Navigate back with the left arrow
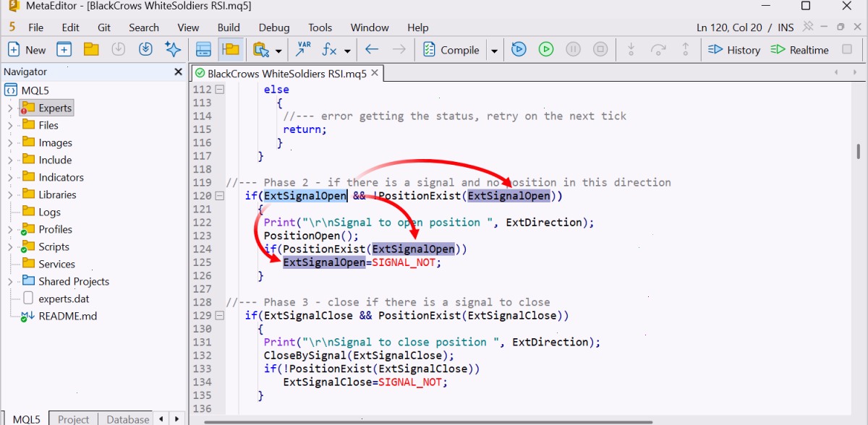The height and width of the screenshot is (425, 868). (x=372, y=50)
